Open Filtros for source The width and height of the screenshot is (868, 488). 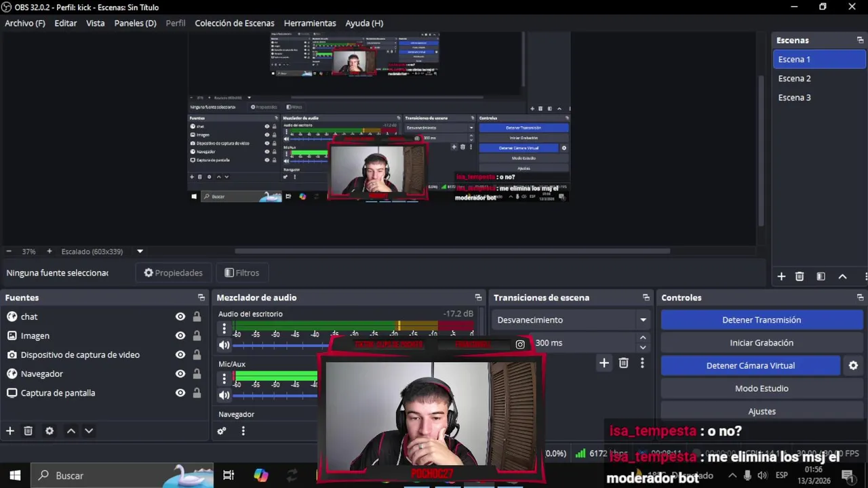(242, 272)
